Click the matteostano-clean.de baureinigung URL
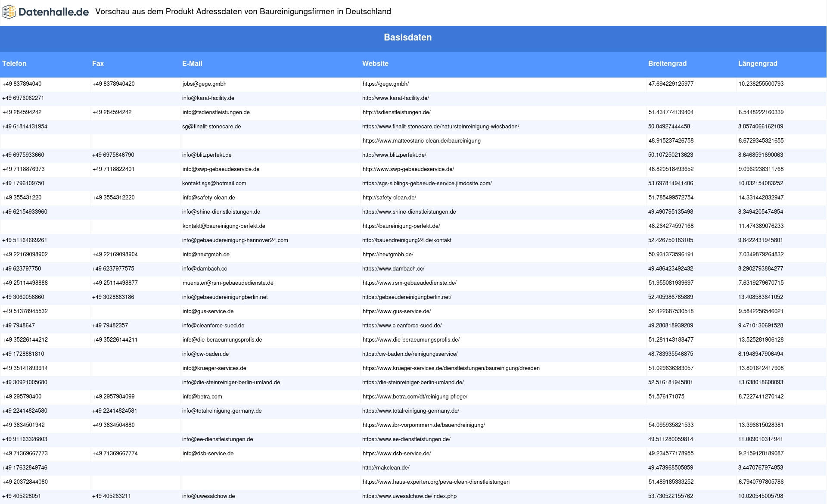The width and height of the screenshot is (827, 504). click(x=421, y=141)
